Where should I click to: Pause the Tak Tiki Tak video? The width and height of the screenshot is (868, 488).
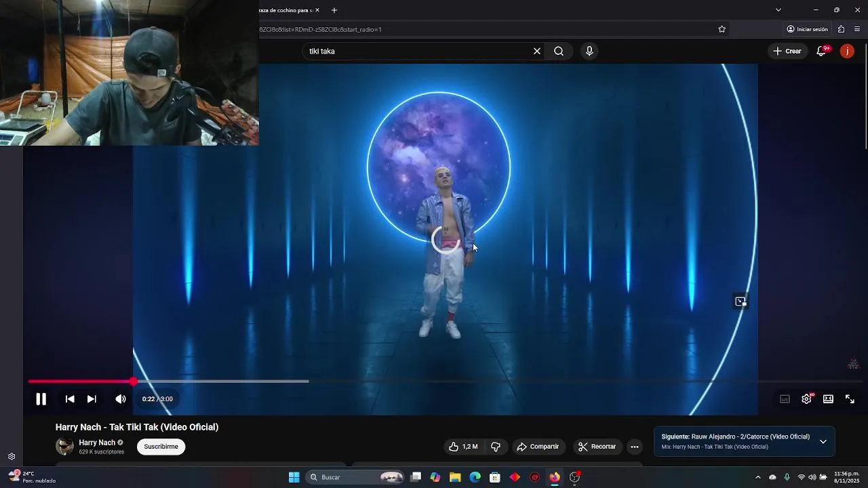(41, 399)
